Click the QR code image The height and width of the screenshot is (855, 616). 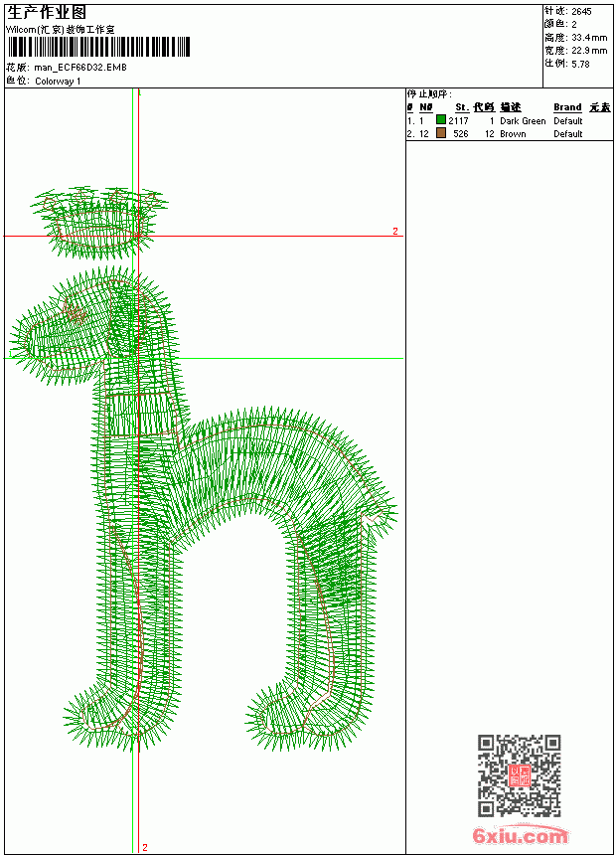click(x=520, y=775)
